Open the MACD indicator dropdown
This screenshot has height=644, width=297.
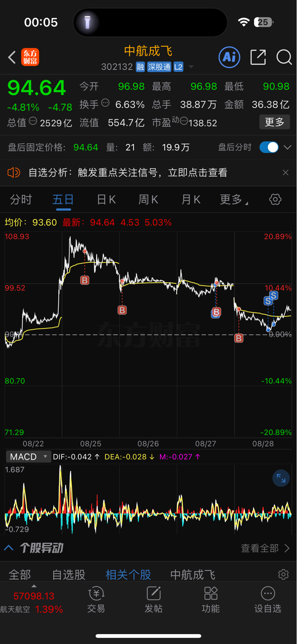click(x=29, y=457)
